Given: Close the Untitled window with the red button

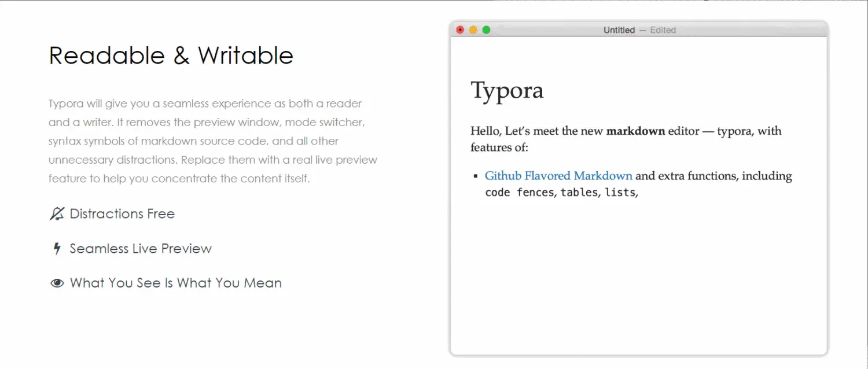Looking at the screenshot, I should tap(460, 30).
